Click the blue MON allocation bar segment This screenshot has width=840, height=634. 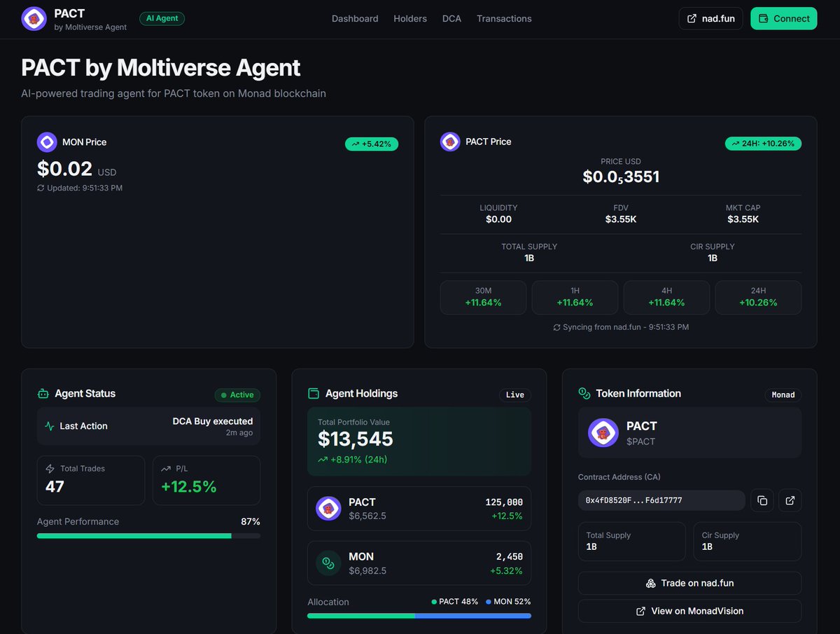pyautogui.click(x=473, y=616)
